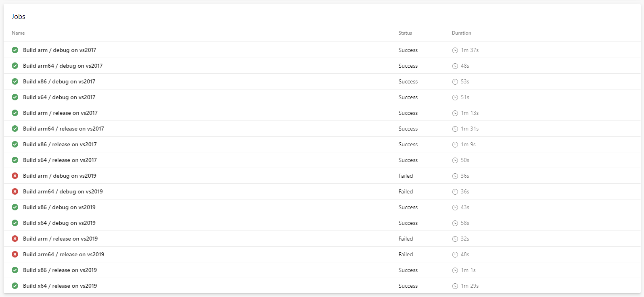This screenshot has width=644, height=297.
Task: Select Build x64 / debug on vs2017 row
Action: tap(322, 97)
